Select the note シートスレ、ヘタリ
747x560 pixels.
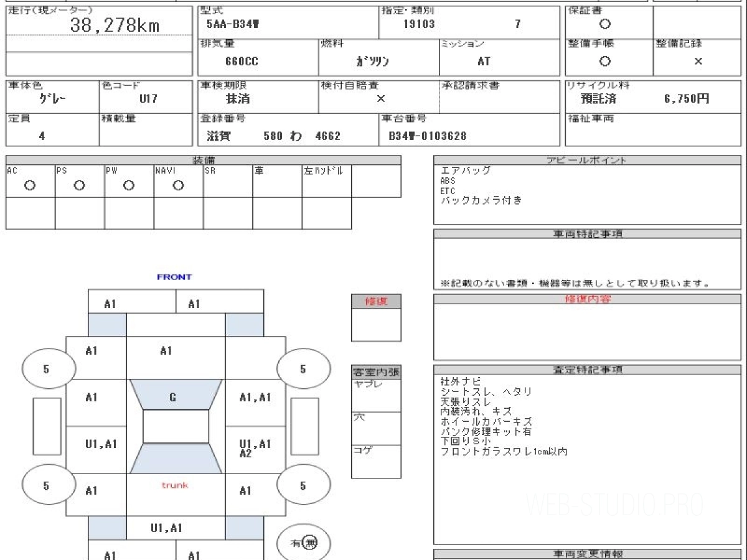pyautogui.click(x=486, y=391)
